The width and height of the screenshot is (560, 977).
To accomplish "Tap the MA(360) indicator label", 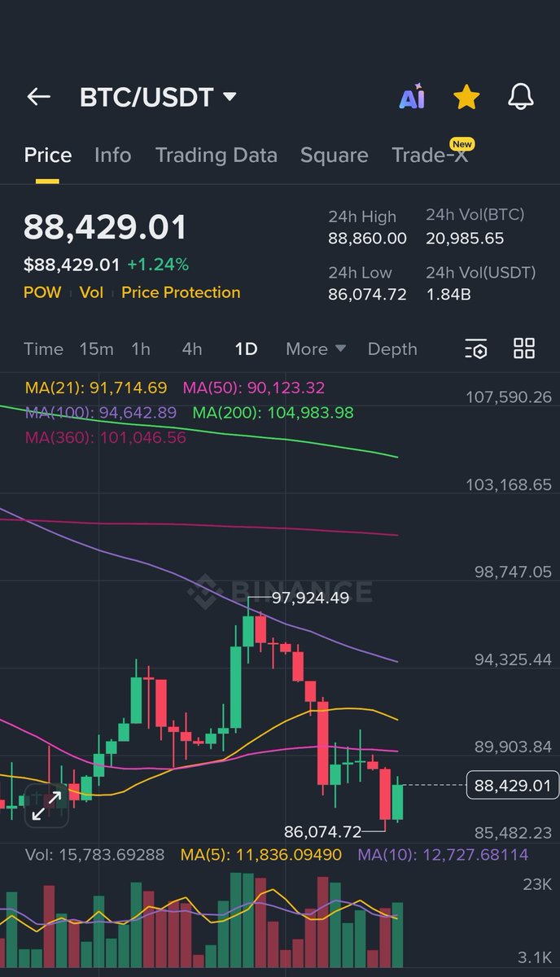I will pyautogui.click(x=105, y=438).
